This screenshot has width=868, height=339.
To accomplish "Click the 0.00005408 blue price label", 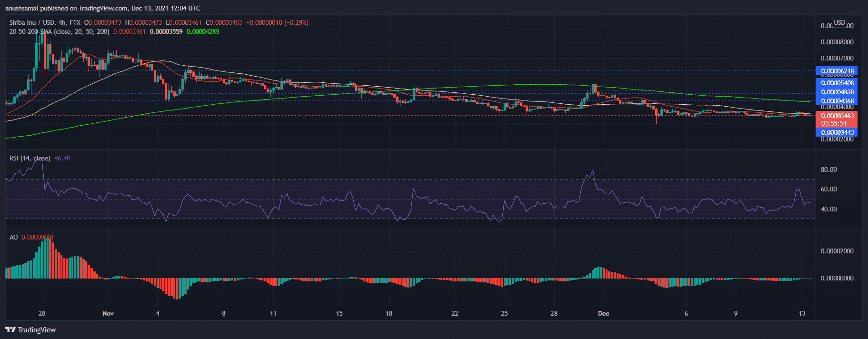I will (x=837, y=83).
